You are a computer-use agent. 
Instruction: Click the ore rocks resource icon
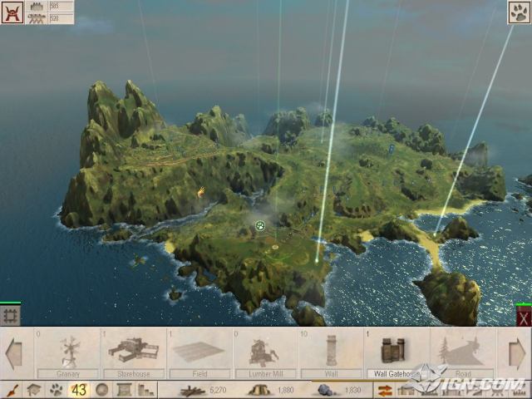click(326, 390)
